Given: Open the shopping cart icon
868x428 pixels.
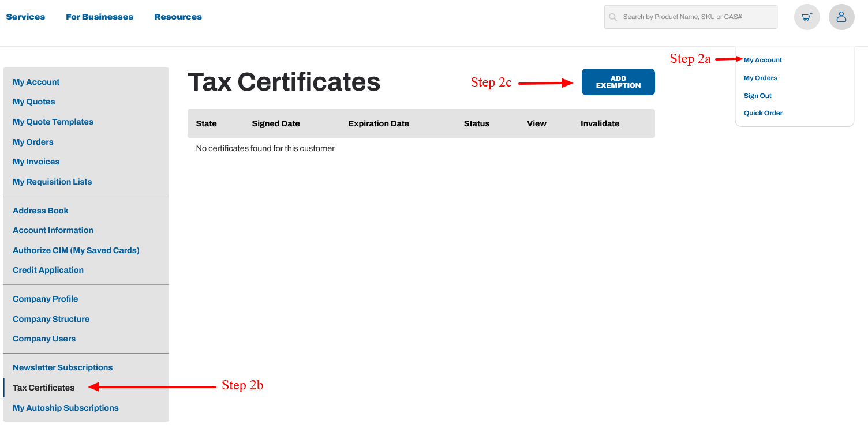Looking at the screenshot, I should (x=807, y=17).
